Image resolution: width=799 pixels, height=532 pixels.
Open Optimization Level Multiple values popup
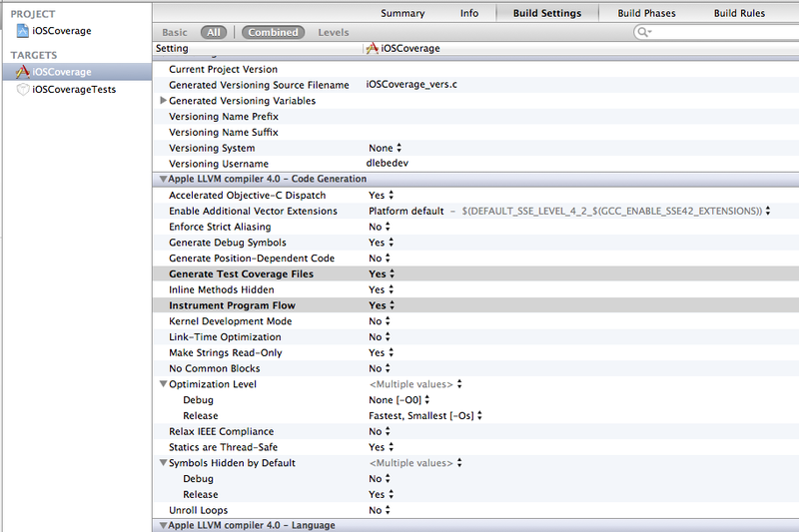[x=415, y=384]
